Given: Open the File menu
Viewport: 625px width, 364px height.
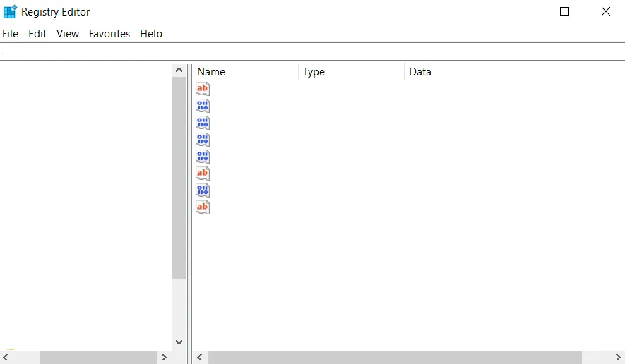Looking at the screenshot, I should pos(10,33).
